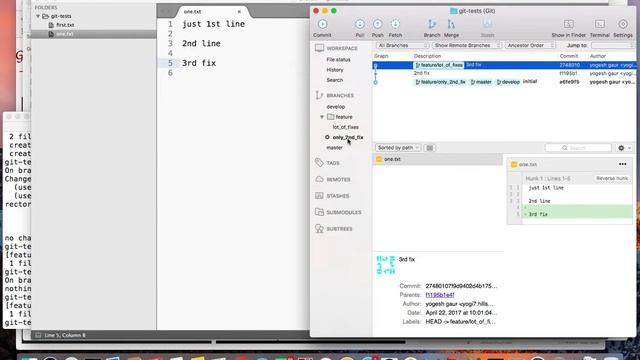The width and height of the screenshot is (640, 360).
Task: Open the Sorted by path dropdown
Action: click(x=398, y=148)
